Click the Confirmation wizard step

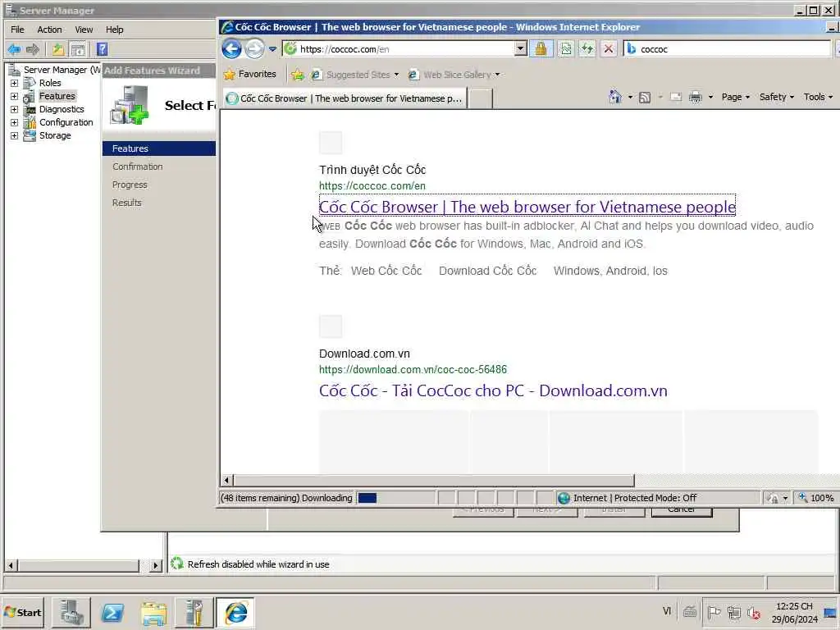pos(138,167)
